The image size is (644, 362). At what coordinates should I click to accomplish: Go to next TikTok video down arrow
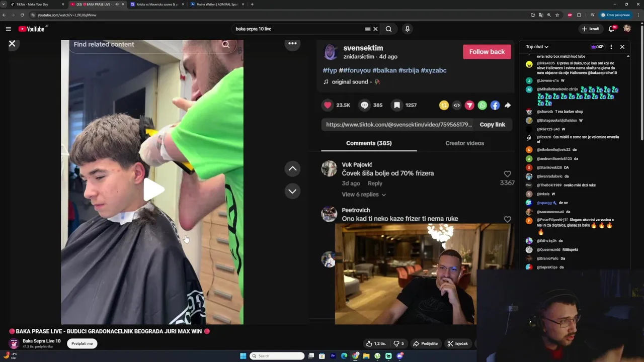(x=292, y=191)
